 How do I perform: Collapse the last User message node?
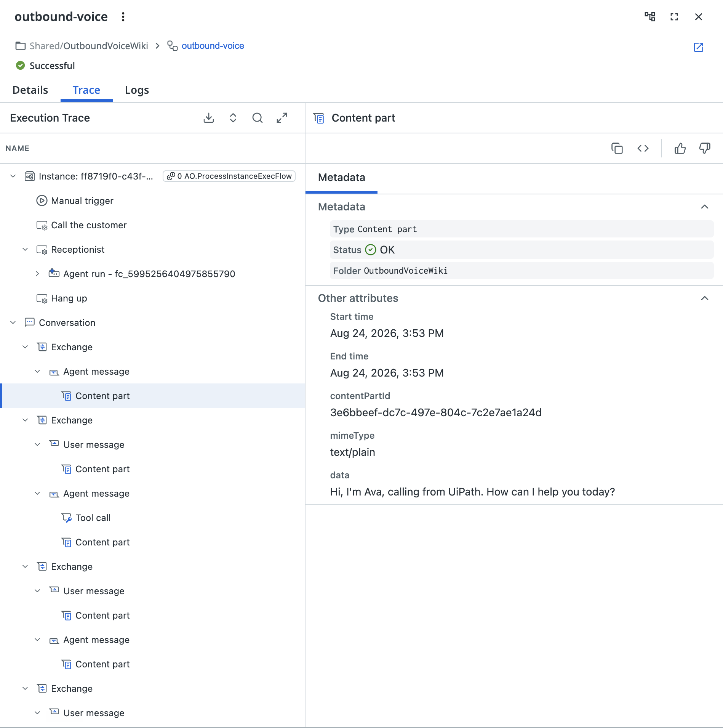click(x=37, y=713)
